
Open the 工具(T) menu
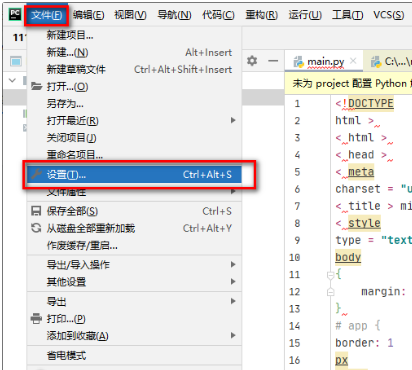tap(348, 15)
